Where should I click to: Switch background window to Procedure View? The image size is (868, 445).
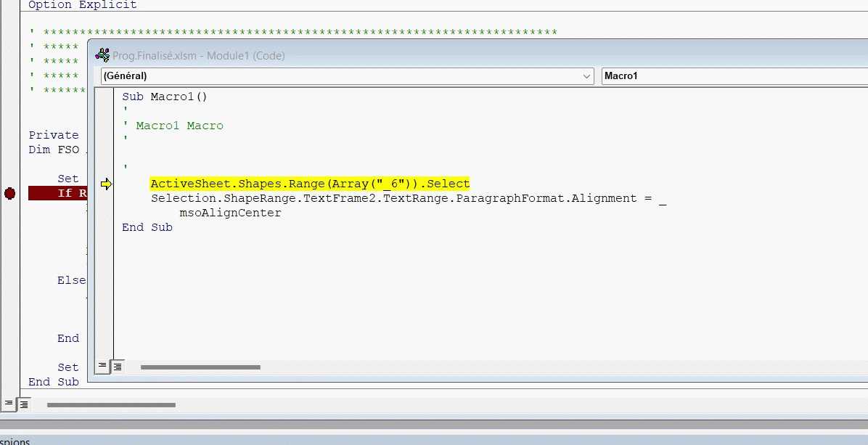click(8, 404)
